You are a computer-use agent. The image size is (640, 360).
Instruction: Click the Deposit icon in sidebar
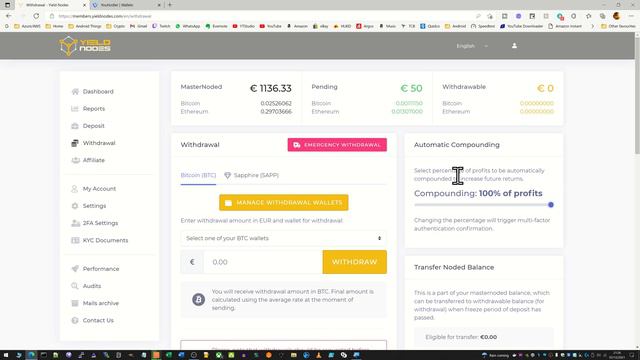coord(75,126)
